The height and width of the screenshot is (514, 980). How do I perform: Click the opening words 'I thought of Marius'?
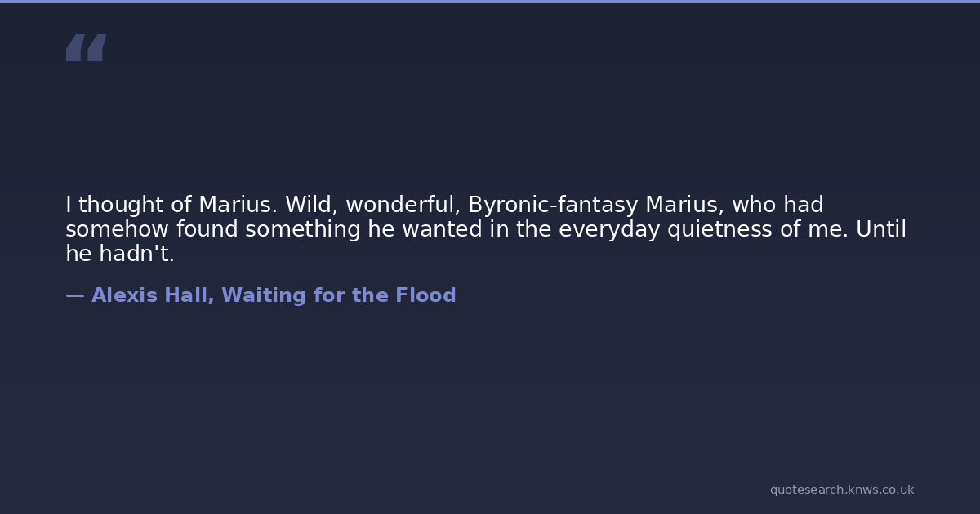[x=171, y=205]
